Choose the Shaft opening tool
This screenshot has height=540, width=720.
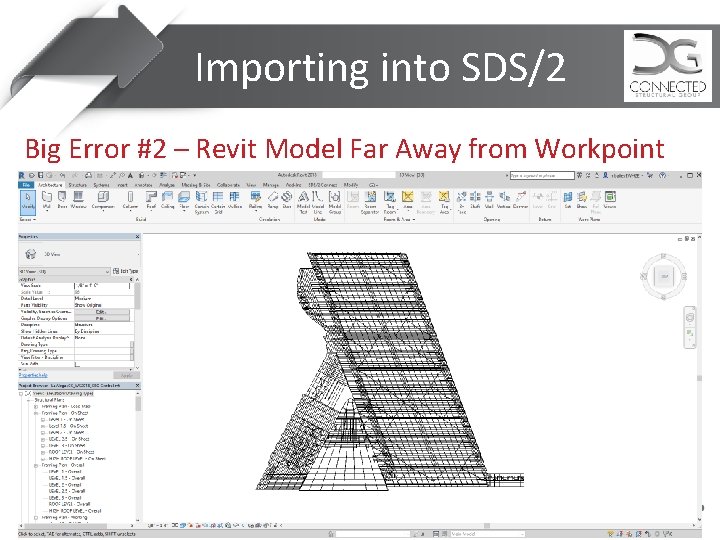(475, 201)
